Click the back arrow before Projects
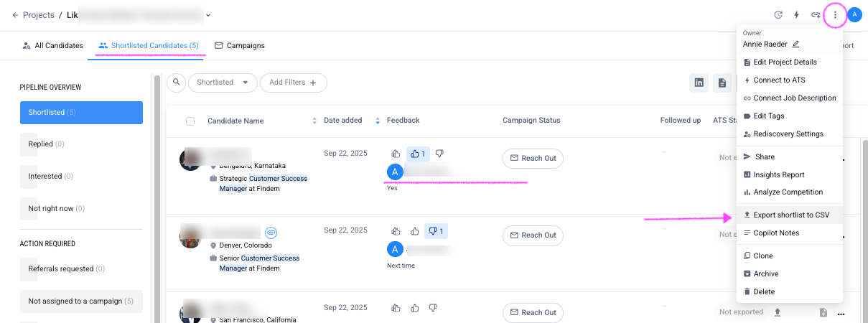The image size is (868, 323). [16, 14]
